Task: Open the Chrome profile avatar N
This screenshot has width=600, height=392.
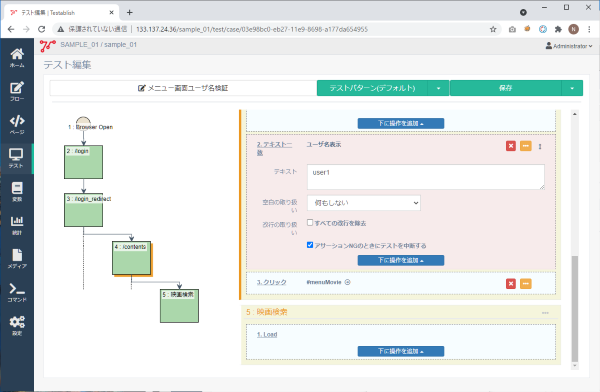Action: click(573, 29)
